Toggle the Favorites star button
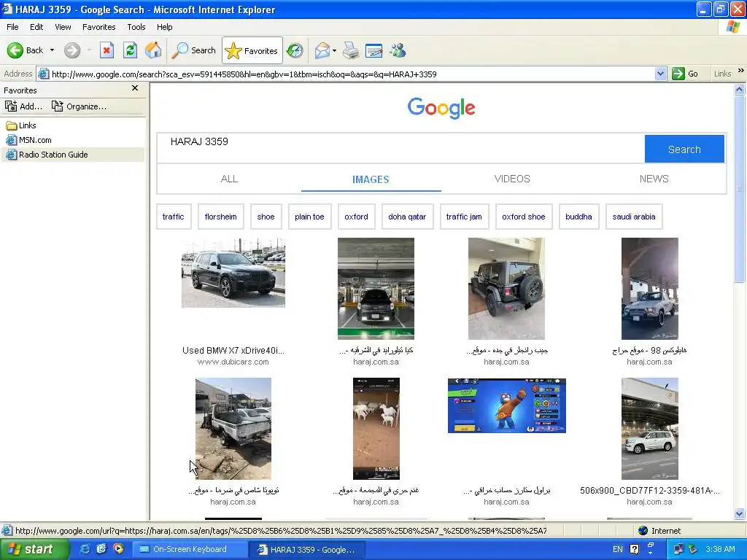The image size is (747, 560). (x=252, y=50)
